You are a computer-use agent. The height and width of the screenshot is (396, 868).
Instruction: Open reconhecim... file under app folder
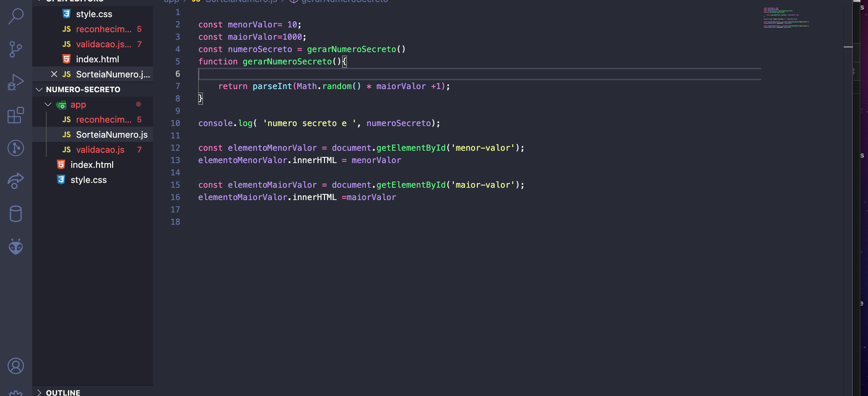[x=93, y=120]
